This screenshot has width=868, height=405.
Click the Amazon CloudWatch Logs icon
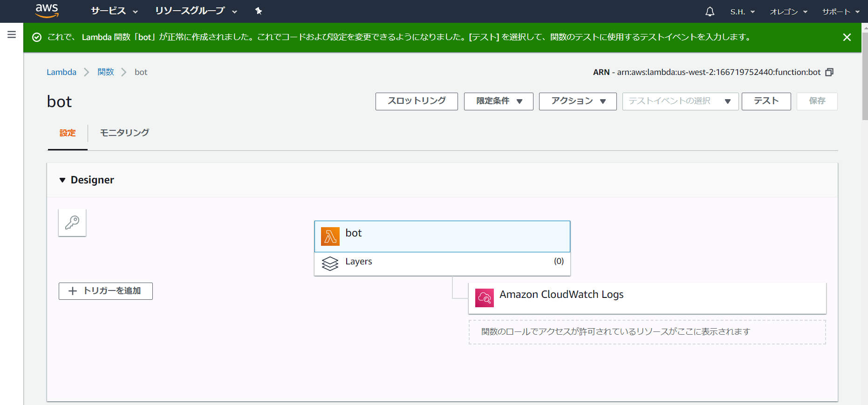point(485,298)
